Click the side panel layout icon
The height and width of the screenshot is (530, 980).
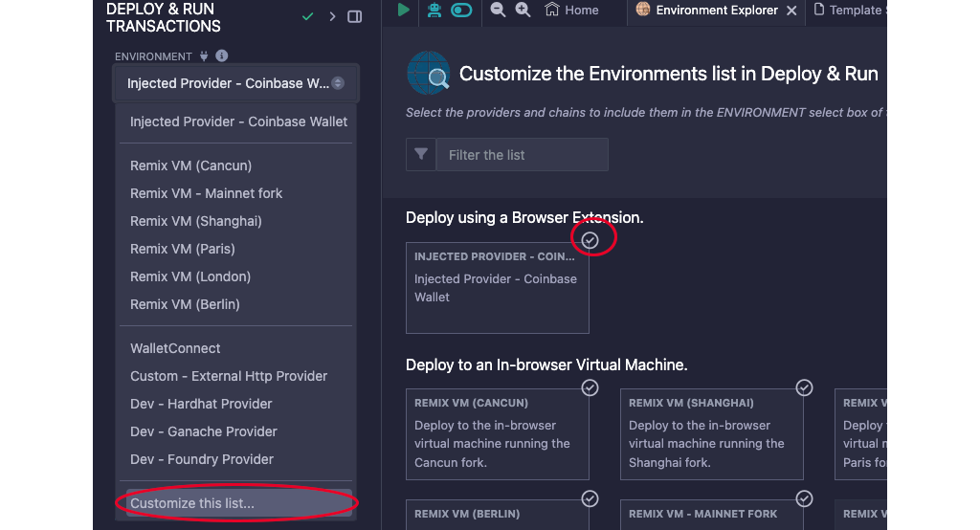pos(355,16)
